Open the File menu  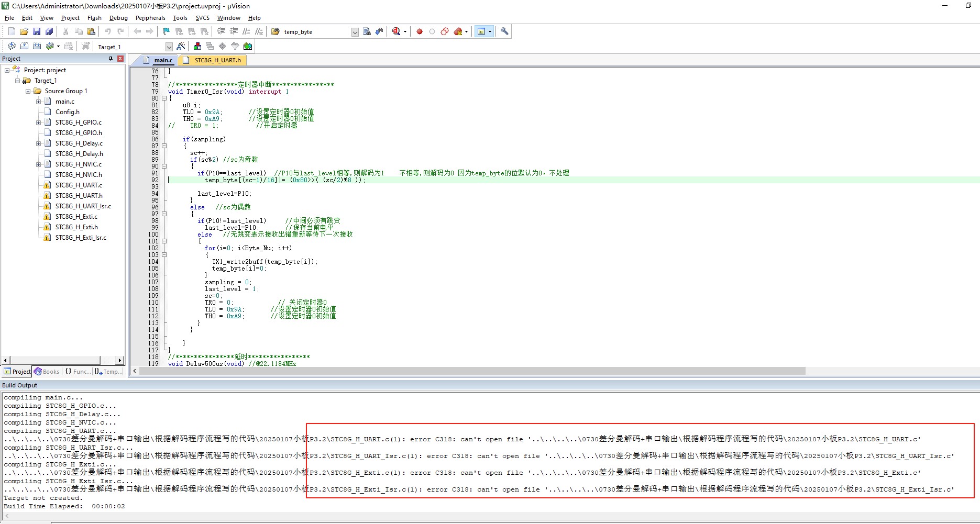9,18
